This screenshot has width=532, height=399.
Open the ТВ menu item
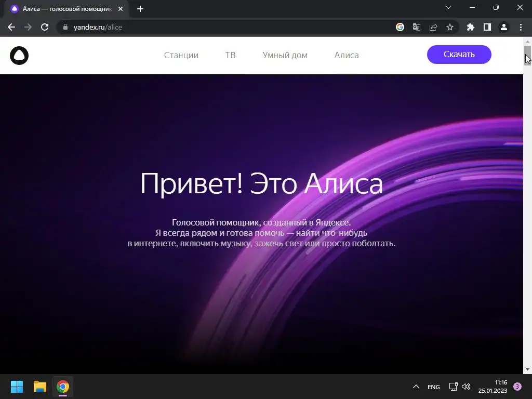tap(230, 55)
